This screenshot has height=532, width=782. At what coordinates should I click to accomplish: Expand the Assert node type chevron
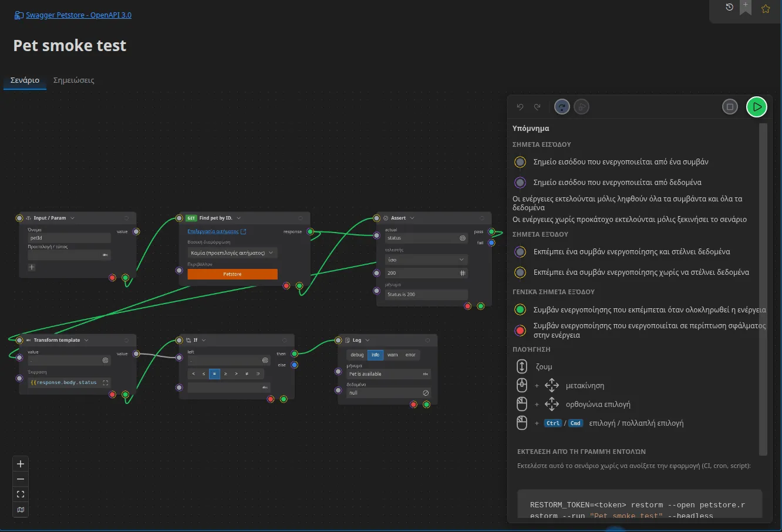[x=412, y=218]
